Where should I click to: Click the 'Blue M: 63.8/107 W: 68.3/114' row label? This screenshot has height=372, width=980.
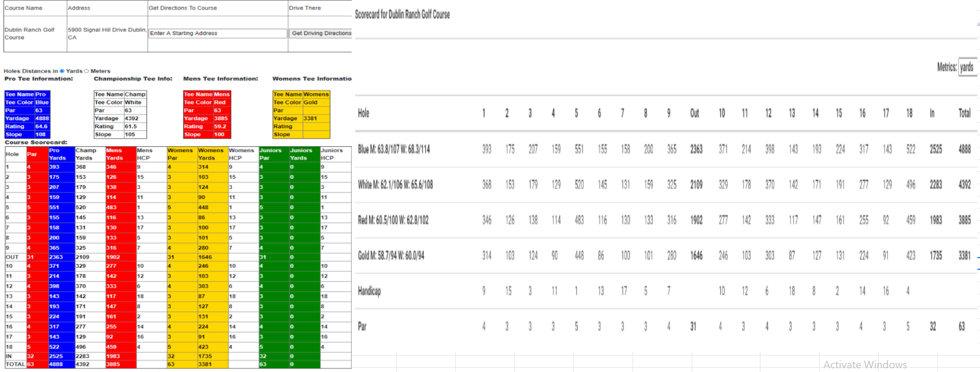(x=394, y=150)
